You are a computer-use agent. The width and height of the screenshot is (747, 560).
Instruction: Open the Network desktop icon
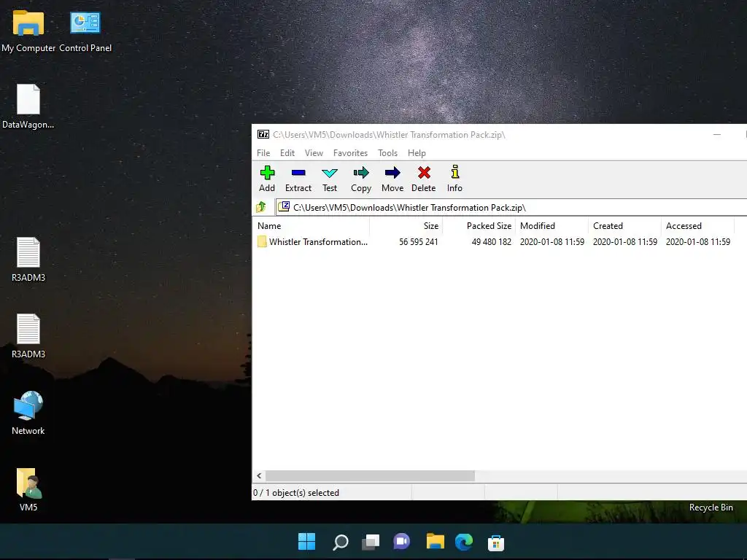coord(28,413)
